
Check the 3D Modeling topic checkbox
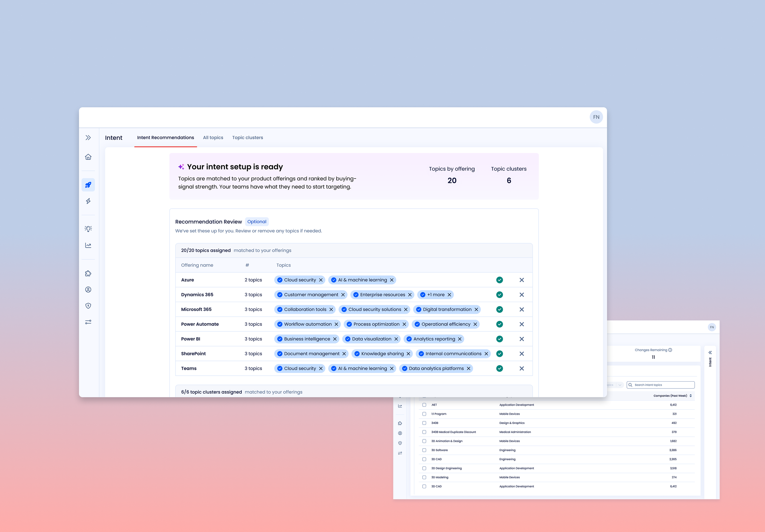pos(424,477)
